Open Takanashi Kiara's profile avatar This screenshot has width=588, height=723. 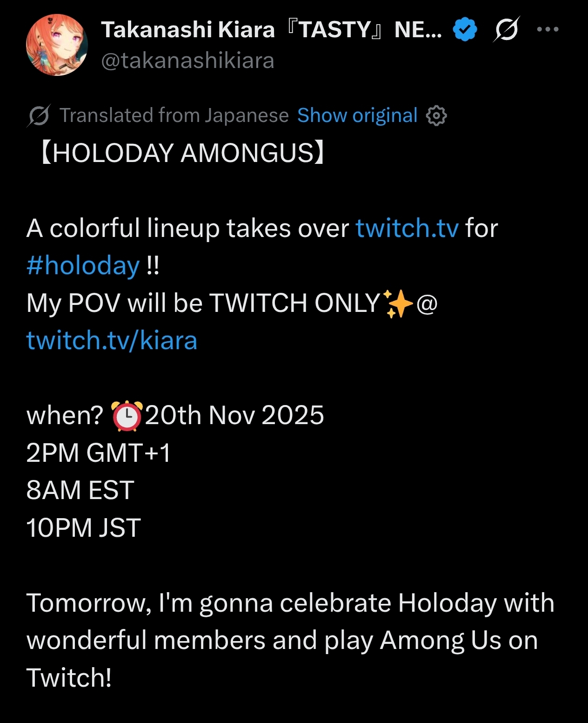click(x=57, y=45)
